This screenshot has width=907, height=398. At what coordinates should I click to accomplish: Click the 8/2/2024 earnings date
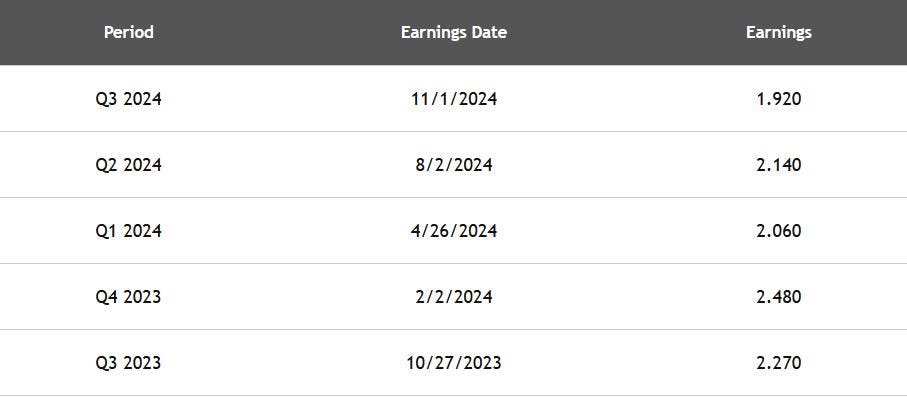[454, 165]
